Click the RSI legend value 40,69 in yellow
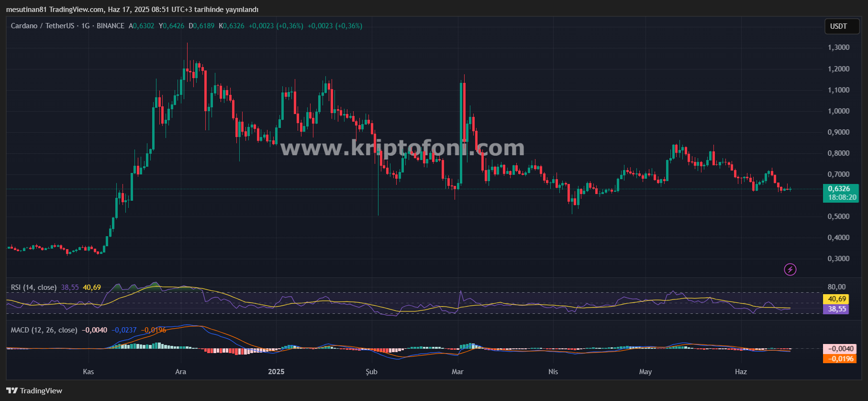The height and width of the screenshot is (401, 868). click(92, 287)
